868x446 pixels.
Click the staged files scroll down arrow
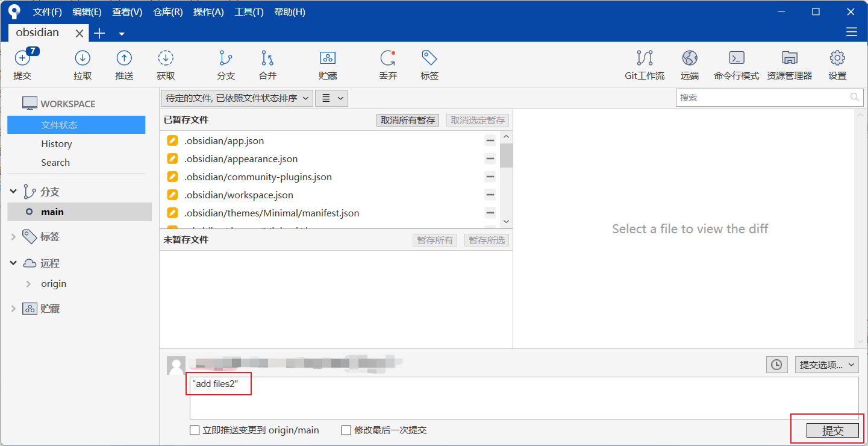coord(506,222)
